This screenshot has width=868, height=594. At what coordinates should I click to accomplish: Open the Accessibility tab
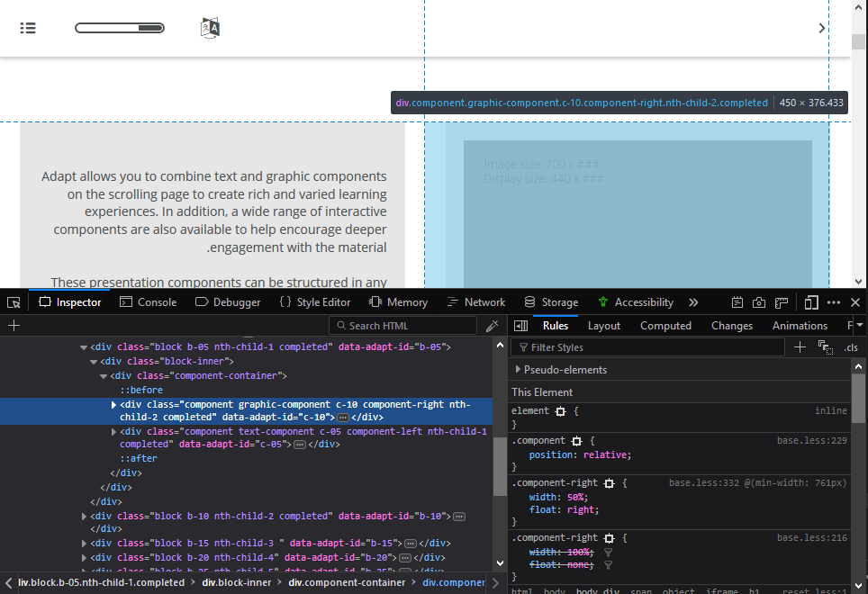(636, 302)
